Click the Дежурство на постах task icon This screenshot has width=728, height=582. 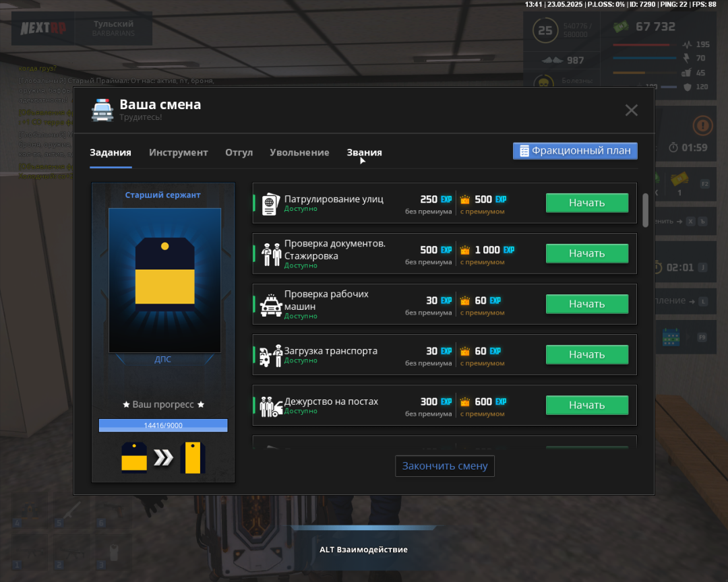pyautogui.click(x=271, y=406)
